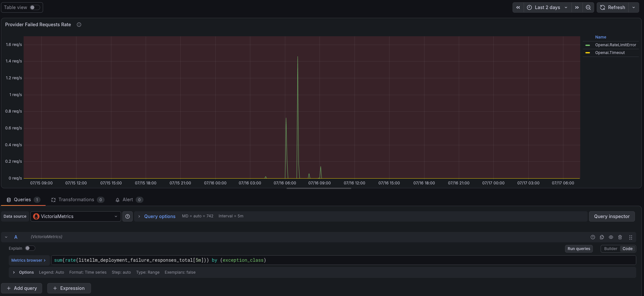This screenshot has height=296, width=644.
Task: Click the yellow Timeout color swatch
Action: point(588,53)
